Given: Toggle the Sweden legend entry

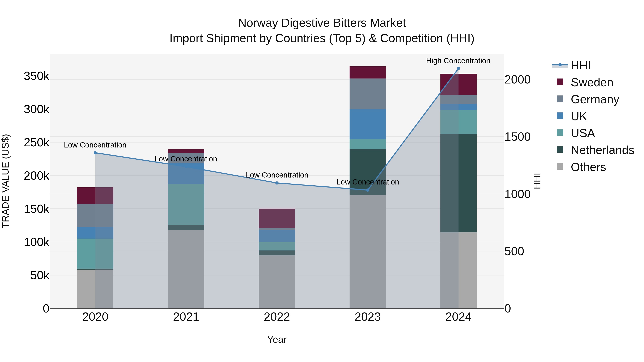Looking at the screenshot, I should [585, 82].
